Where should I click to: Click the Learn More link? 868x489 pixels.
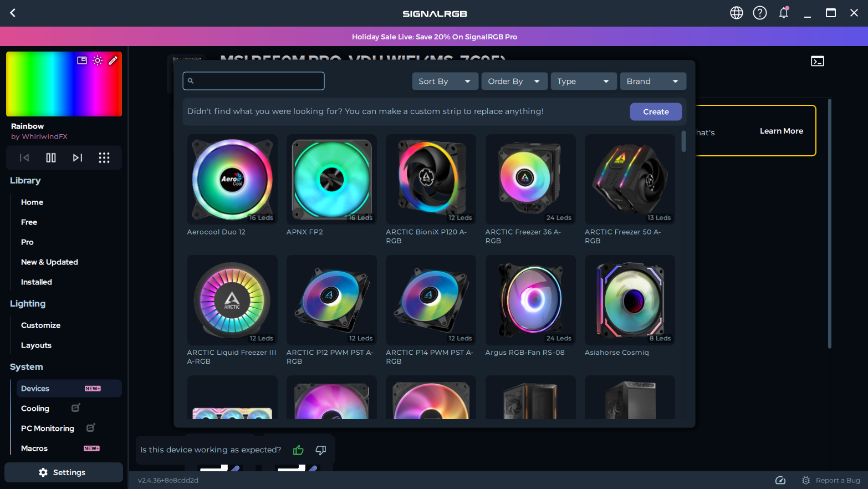pos(782,131)
